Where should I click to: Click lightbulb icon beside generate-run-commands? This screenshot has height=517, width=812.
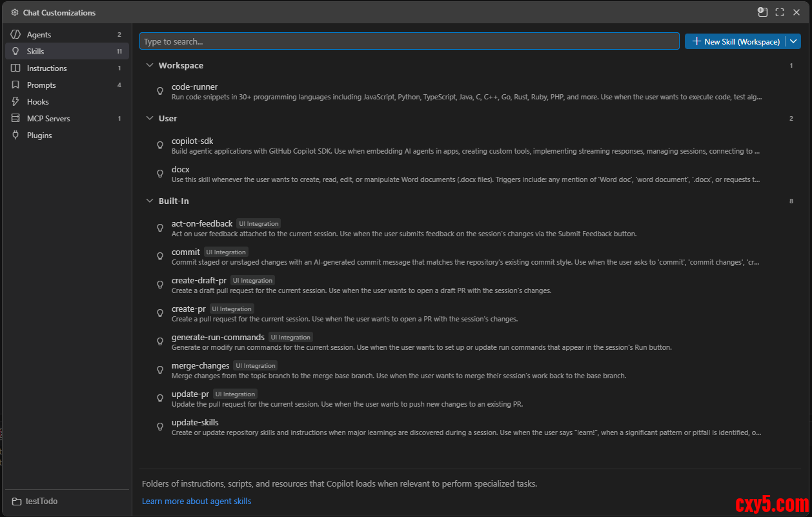(x=160, y=341)
